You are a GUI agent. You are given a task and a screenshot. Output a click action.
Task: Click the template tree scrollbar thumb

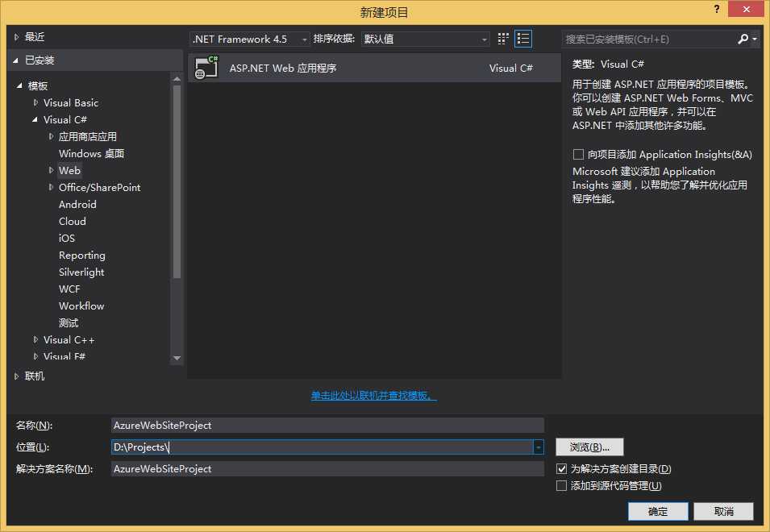tap(177, 181)
